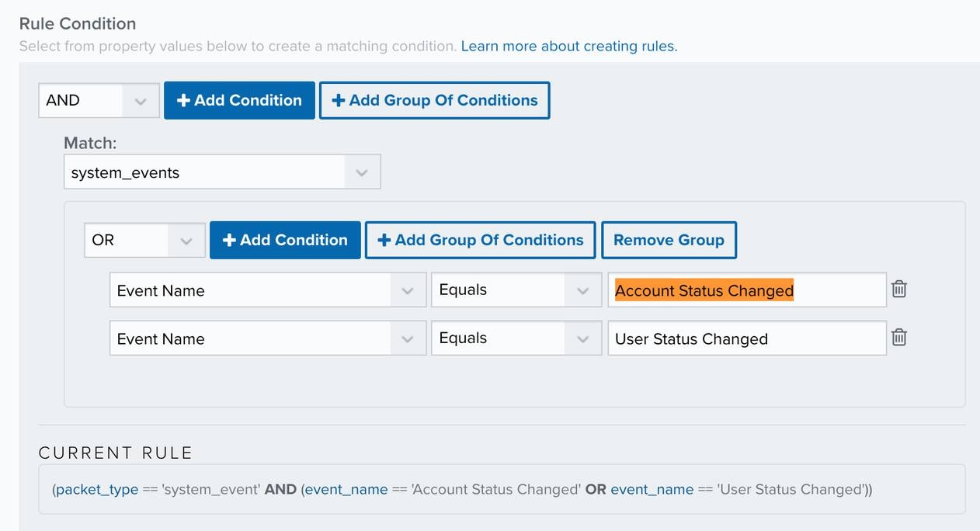Click the User Status Changed value field
This screenshot has width=980, height=531.
[745, 338]
